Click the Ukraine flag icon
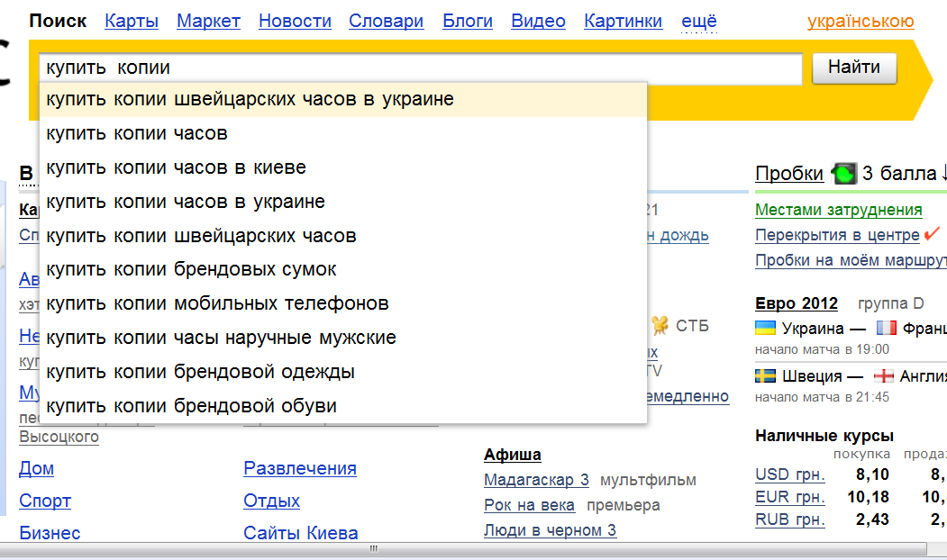 coord(766,328)
